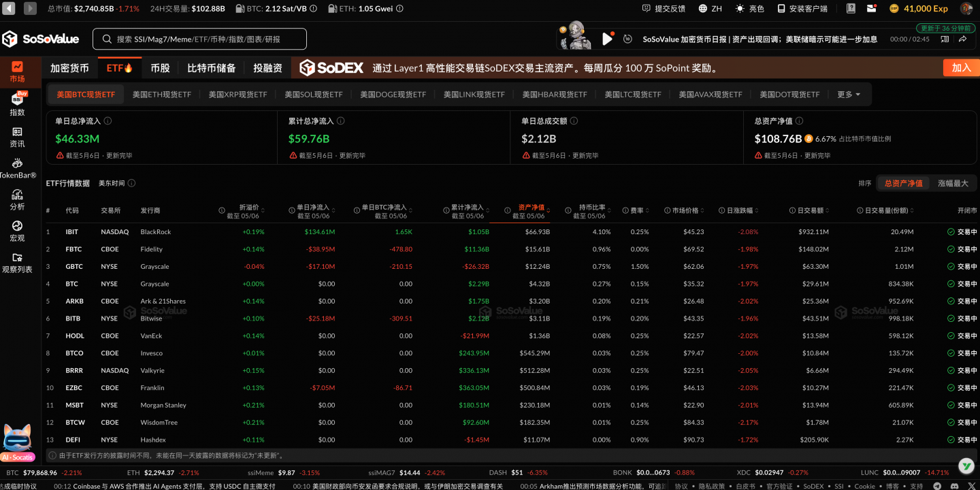Open the transcript panel icon in audio bar
Image resolution: width=980 pixels, height=490 pixels.
coord(945,39)
